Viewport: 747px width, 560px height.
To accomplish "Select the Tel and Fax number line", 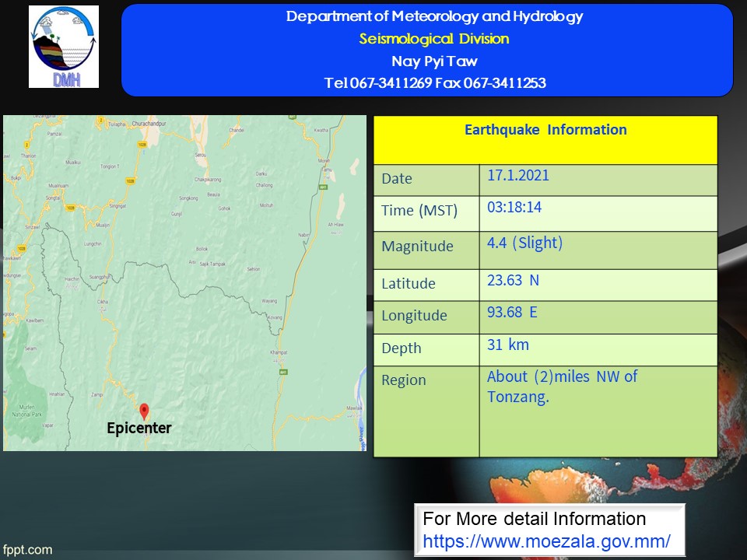I will tap(434, 83).
